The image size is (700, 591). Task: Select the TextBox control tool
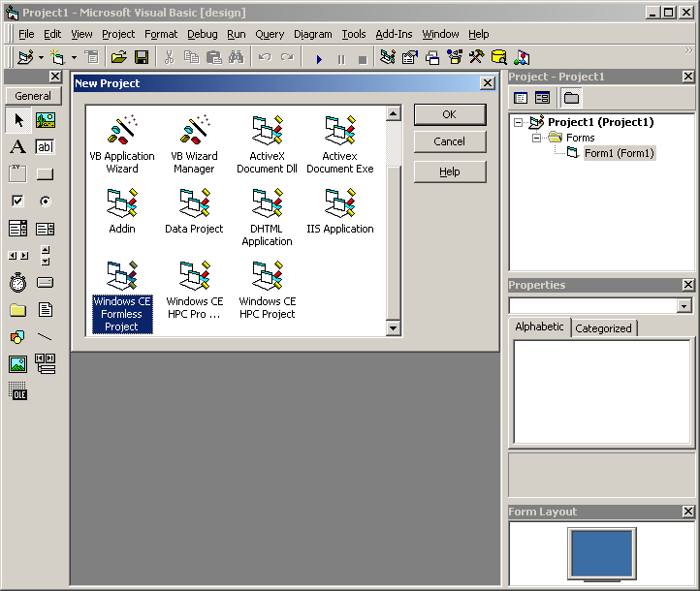coord(46,146)
